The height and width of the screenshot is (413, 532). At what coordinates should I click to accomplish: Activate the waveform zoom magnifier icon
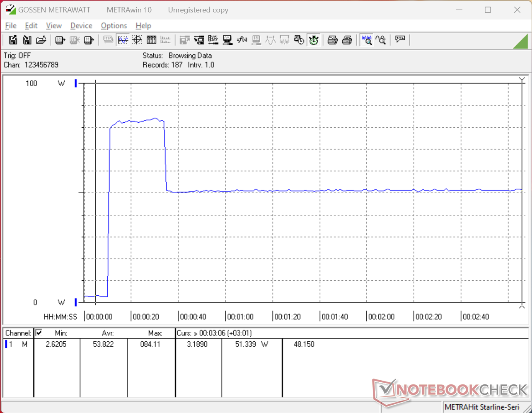coord(366,40)
